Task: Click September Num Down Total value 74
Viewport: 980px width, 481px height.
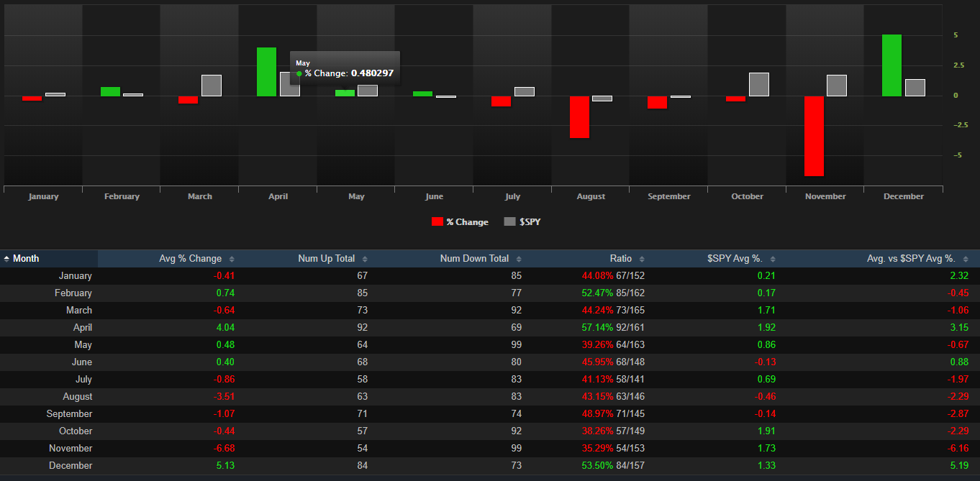Action: (x=516, y=414)
